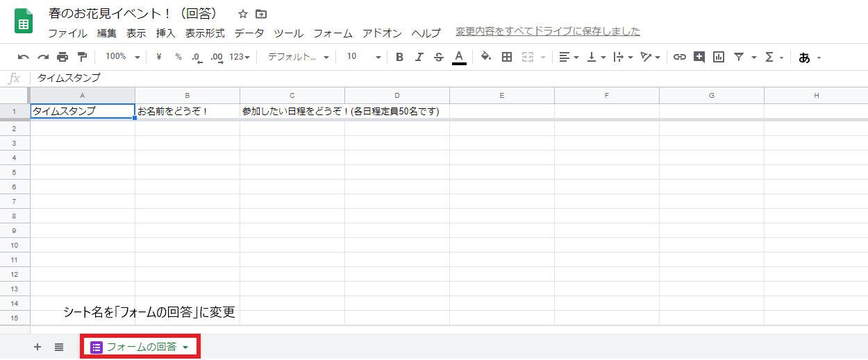The height and width of the screenshot is (360, 868).
Task: Select column G header
Action: pyautogui.click(x=712, y=95)
